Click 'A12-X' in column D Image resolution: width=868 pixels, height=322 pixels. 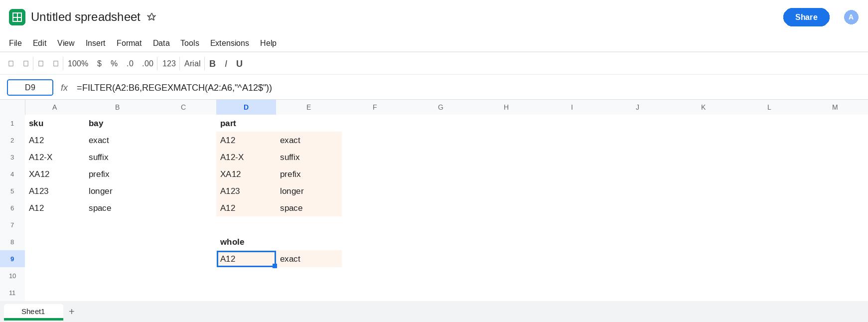(x=246, y=157)
